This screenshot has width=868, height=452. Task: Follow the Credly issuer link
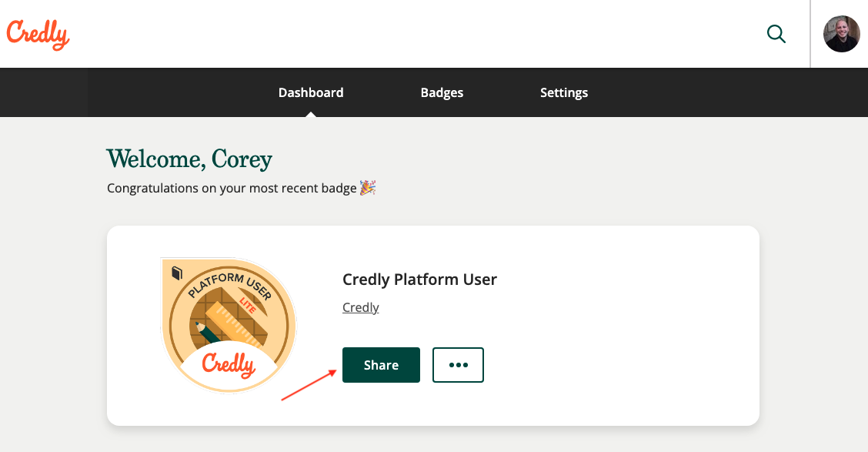[360, 307]
